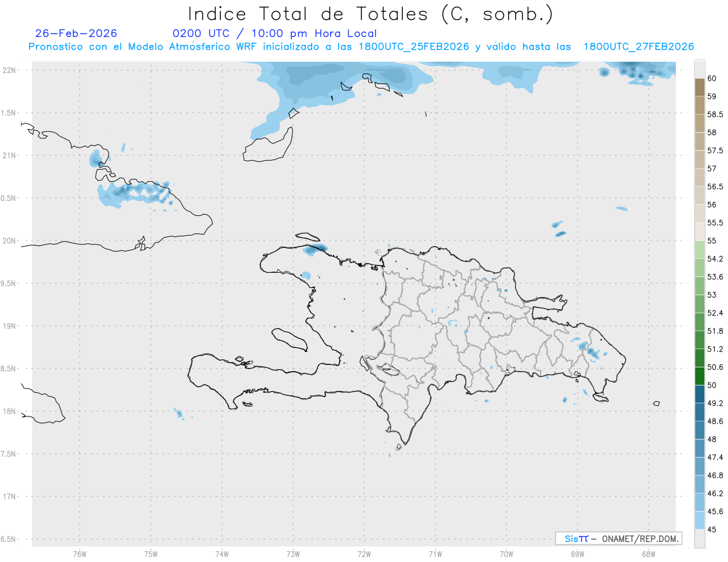
Task: Click the '46.8' colorbar label
Action: [715, 475]
